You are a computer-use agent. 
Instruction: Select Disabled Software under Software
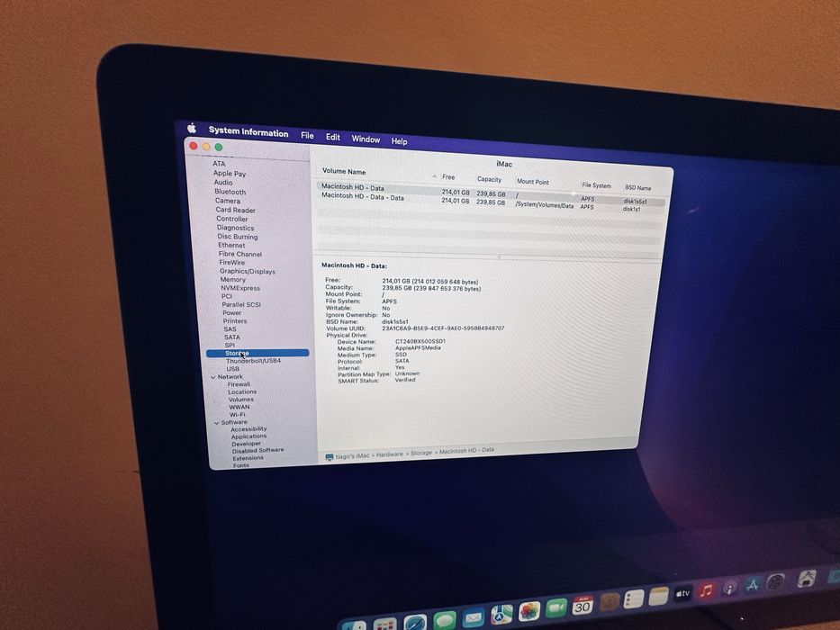[257, 451]
